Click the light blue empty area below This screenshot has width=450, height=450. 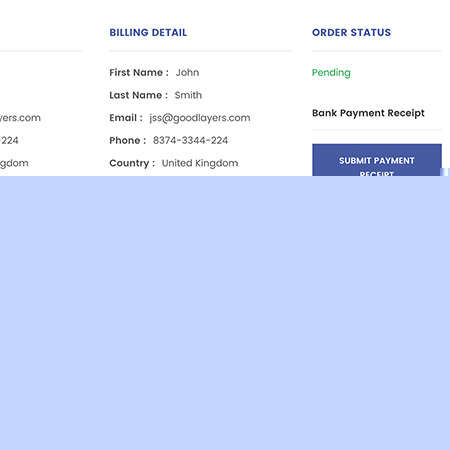click(x=225, y=313)
